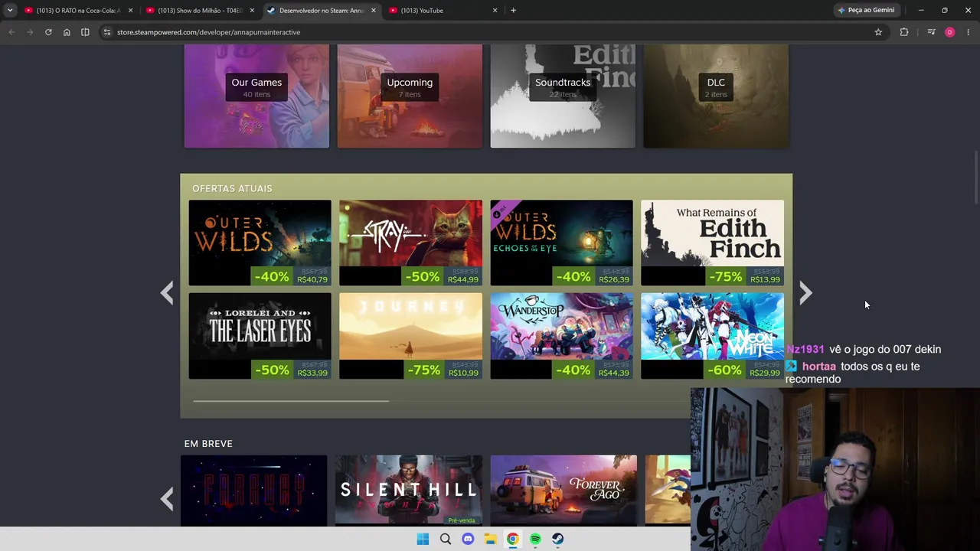Open What Remains of Edith Finch offer

click(x=712, y=243)
